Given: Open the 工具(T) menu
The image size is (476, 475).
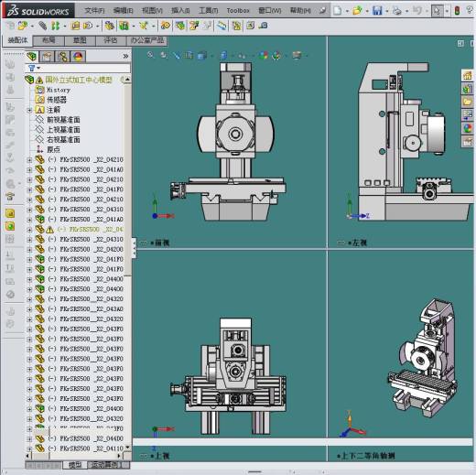Looking at the screenshot, I should click(x=209, y=11).
